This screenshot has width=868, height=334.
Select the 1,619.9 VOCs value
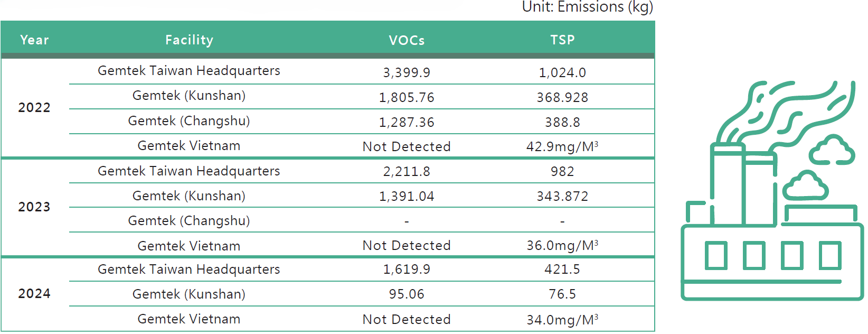tap(407, 270)
